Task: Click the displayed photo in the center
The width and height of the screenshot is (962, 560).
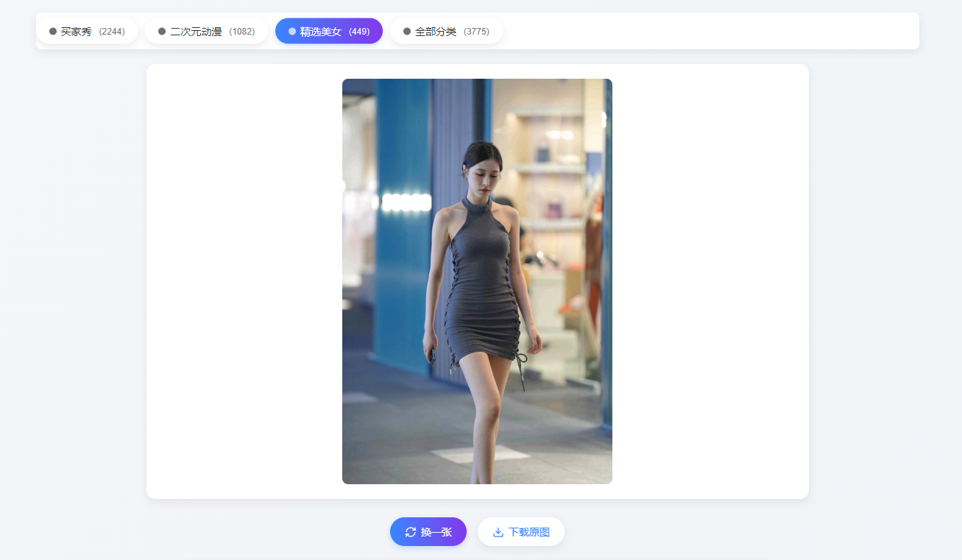Action: [x=477, y=281]
